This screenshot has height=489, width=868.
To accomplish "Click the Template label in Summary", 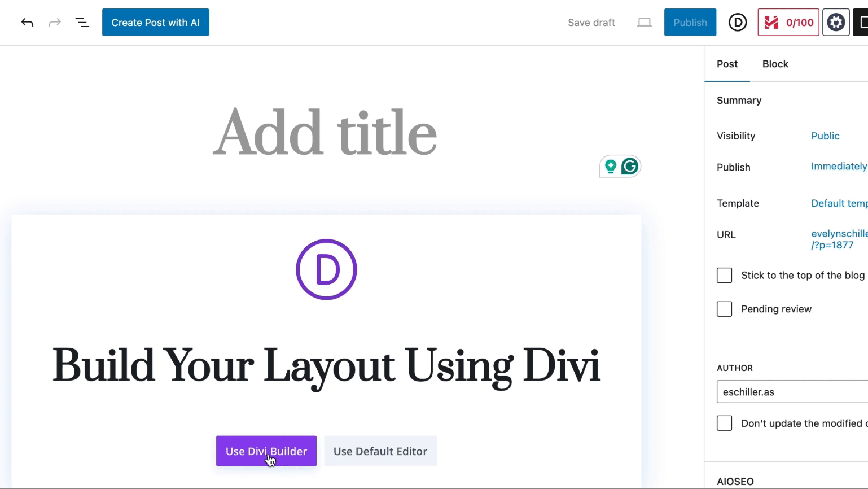I will click(738, 203).
